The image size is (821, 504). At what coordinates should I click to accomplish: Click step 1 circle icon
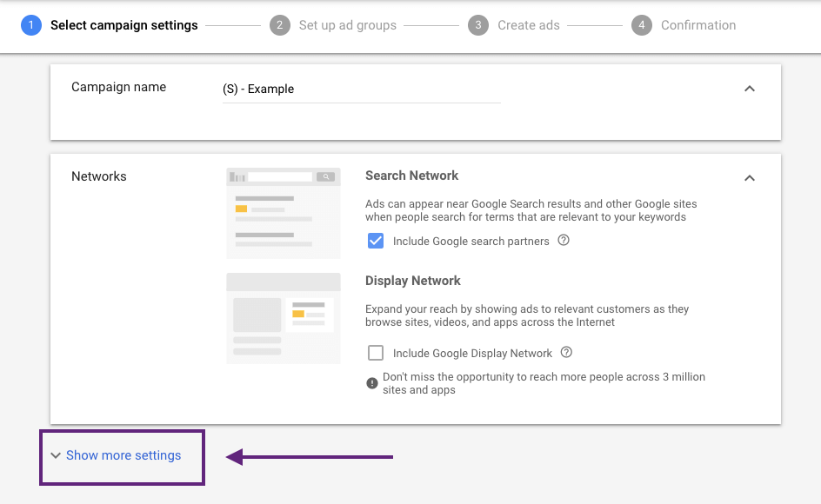click(31, 25)
